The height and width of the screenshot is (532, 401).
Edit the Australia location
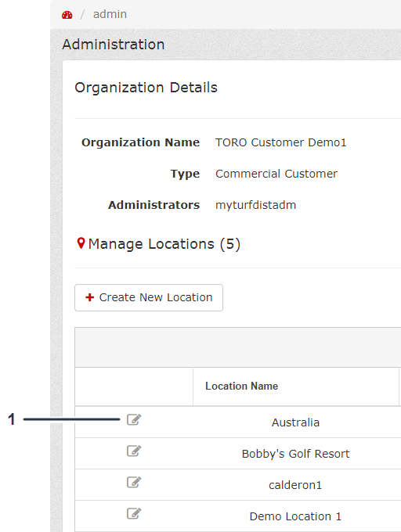point(134,419)
